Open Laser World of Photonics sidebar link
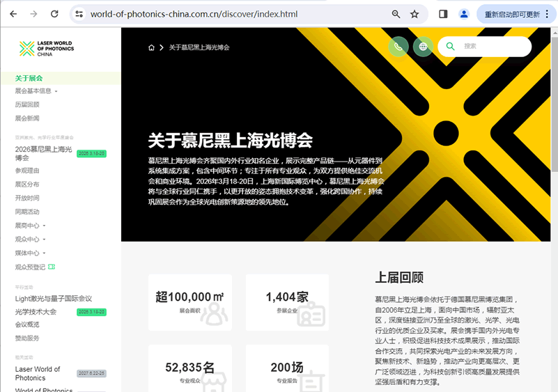Viewport: 558px width, 392px height. pos(38,373)
